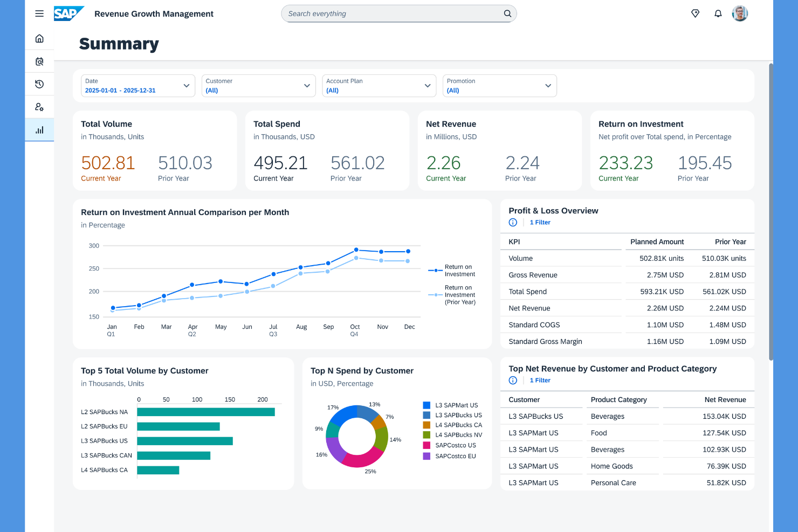This screenshot has width=798, height=532.
Task: Open the Promotion filter dropdown
Action: coord(500,86)
